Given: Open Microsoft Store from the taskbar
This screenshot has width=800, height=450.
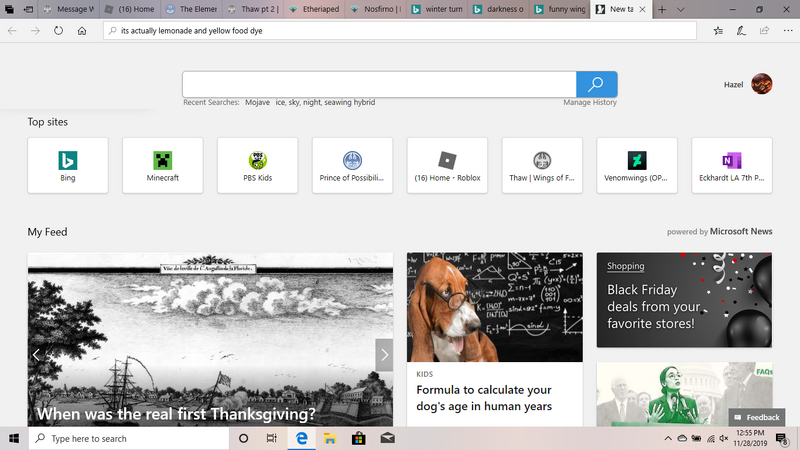Looking at the screenshot, I should 358,438.
